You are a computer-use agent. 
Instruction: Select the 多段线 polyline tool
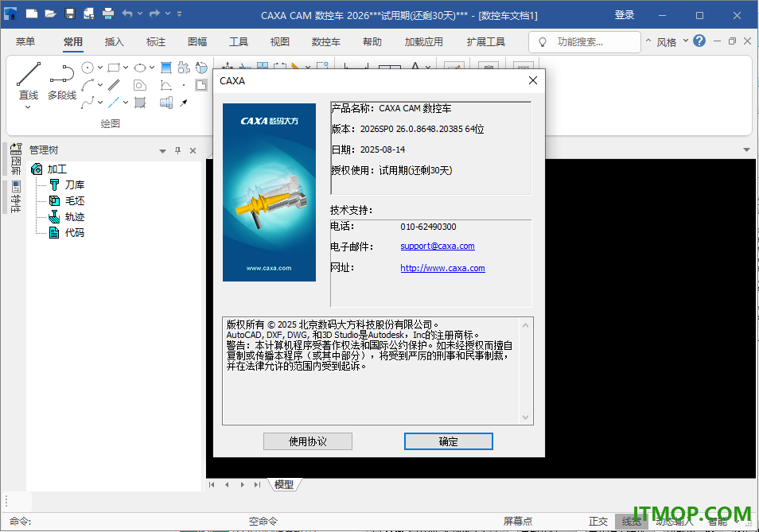[62, 80]
